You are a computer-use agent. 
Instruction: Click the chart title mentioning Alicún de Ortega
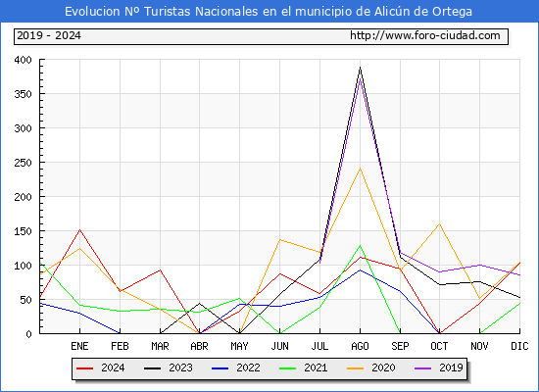269,12
